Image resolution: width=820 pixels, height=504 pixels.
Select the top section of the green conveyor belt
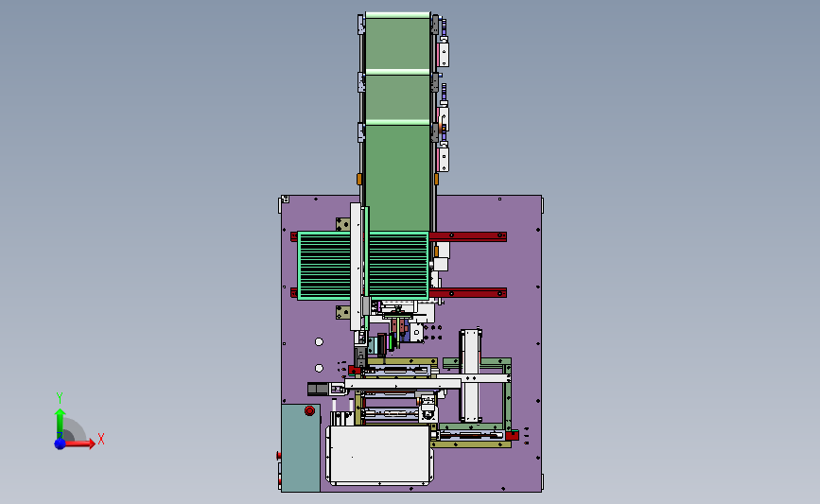[397, 42]
